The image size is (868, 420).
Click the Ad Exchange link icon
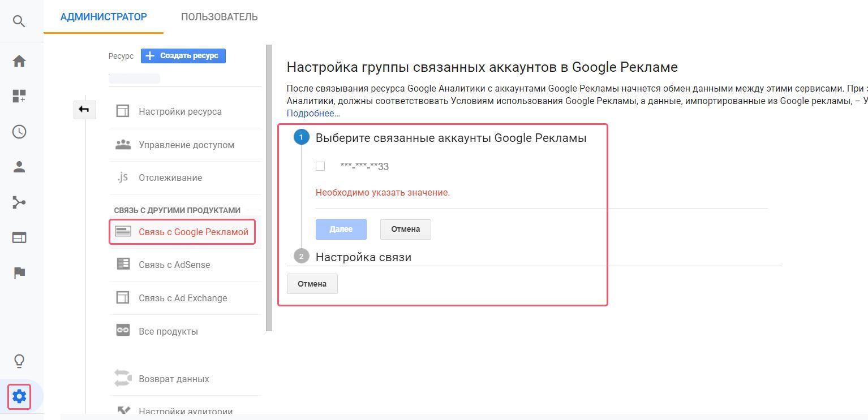(x=123, y=298)
